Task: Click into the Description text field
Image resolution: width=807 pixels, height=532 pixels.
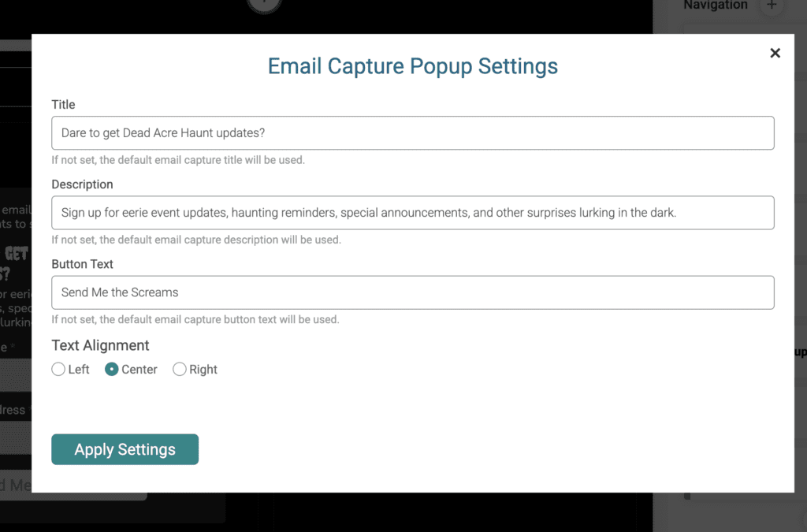Action: coord(412,213)
